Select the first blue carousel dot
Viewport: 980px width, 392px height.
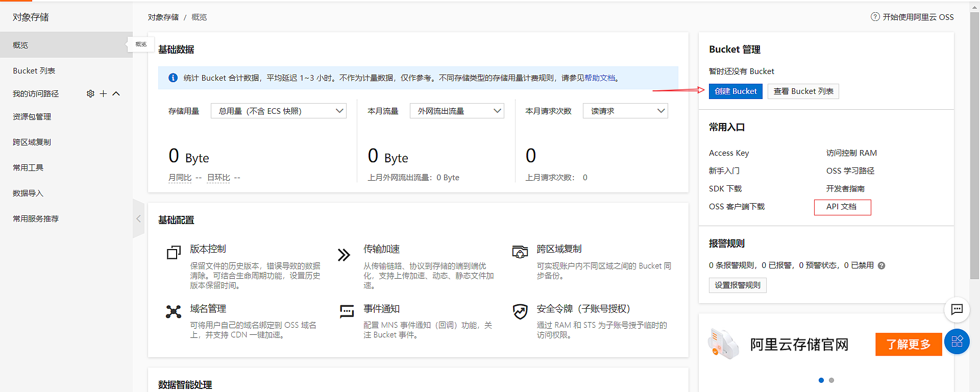coord(821,380)
